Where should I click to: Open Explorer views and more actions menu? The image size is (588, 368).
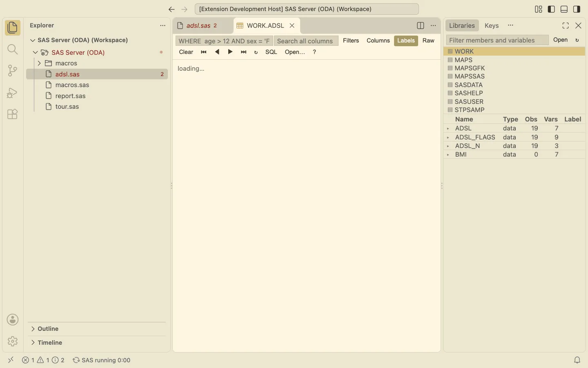pyautogui.click(x=163, y=25)
